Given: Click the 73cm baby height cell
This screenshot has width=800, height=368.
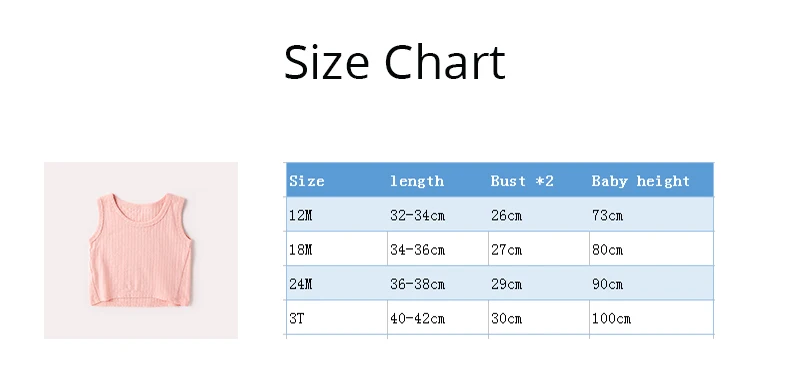Looking at the screenshot, I should (652, 214).
